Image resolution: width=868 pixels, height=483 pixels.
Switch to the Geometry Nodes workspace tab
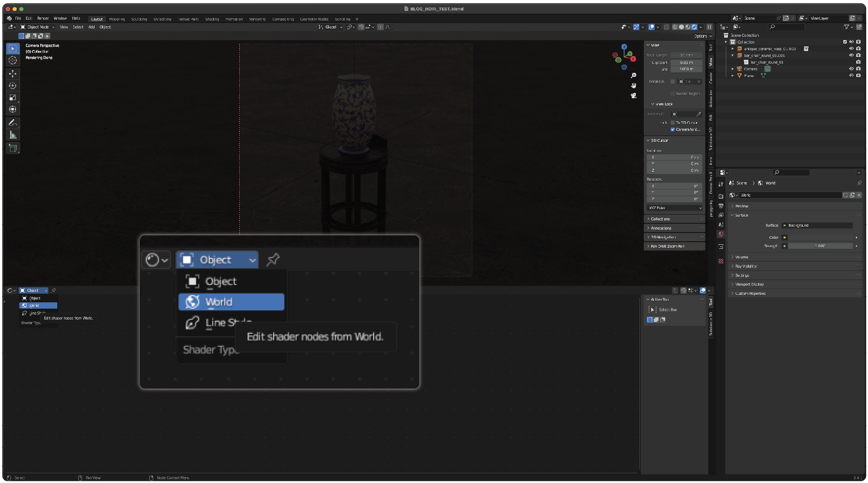pos(314,19)
